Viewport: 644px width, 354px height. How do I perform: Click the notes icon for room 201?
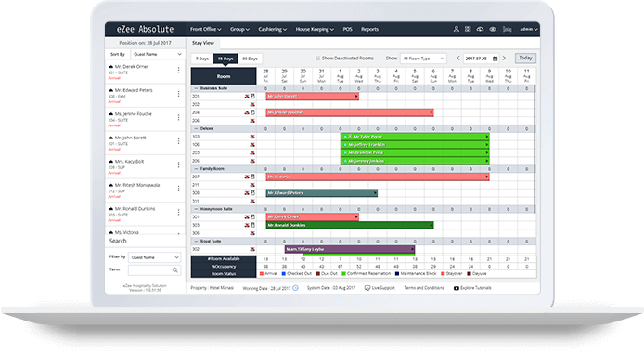click(x=252, y=97)
